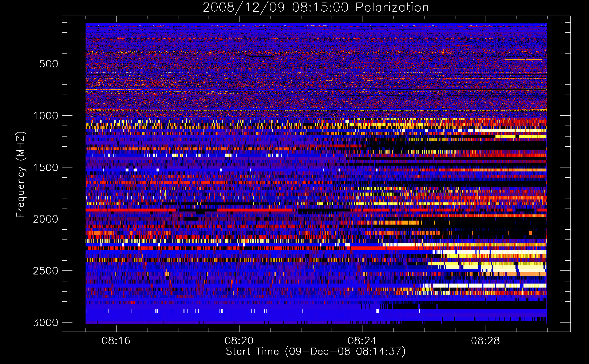Click the 'Start Time (09-Dec-08 08:14:37)' axis title

(316, 352)
